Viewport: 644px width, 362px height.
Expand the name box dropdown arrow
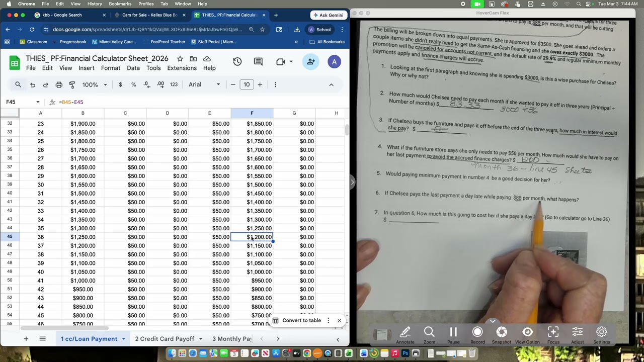coord(38,102)
